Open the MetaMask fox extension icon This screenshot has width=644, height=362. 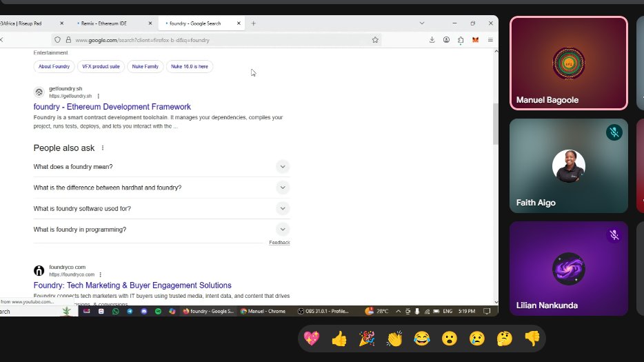tap(475, 40)
